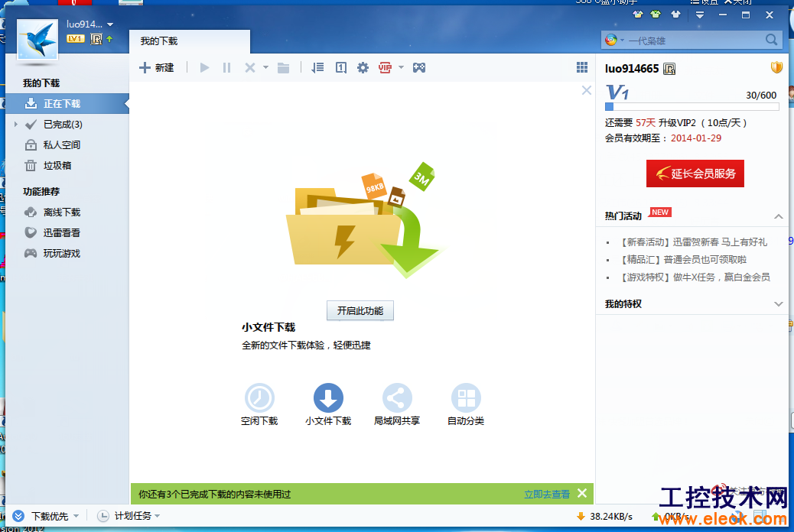This screenshot has width=794, height=532.
Task: Switch to the 我的下载 tab
Action: click(x=190, y=41)
